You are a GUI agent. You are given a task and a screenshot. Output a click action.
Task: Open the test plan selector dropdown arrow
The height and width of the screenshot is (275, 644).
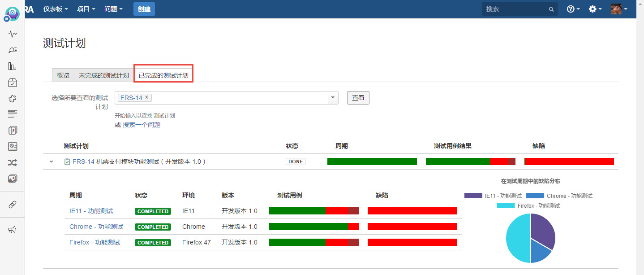333,98
